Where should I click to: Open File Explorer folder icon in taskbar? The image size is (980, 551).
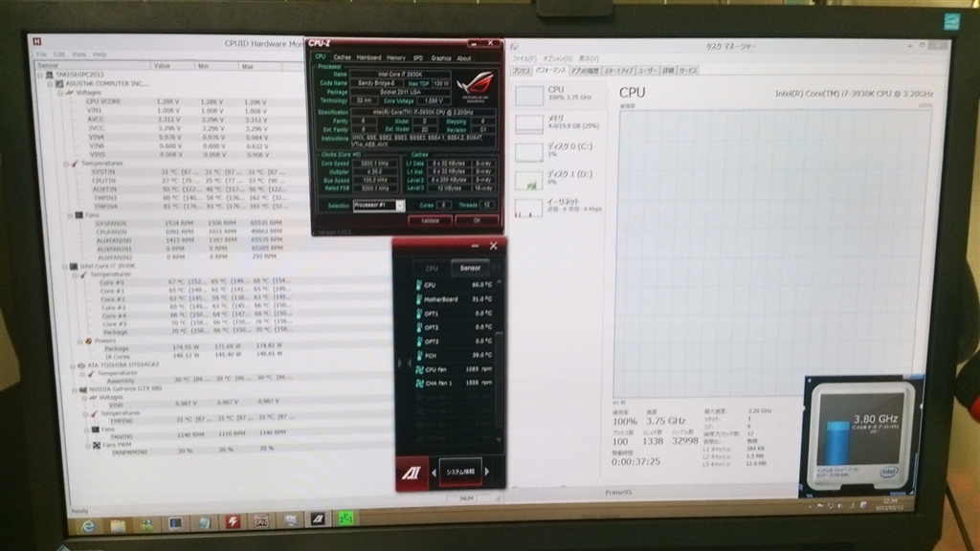click(118, 525)
